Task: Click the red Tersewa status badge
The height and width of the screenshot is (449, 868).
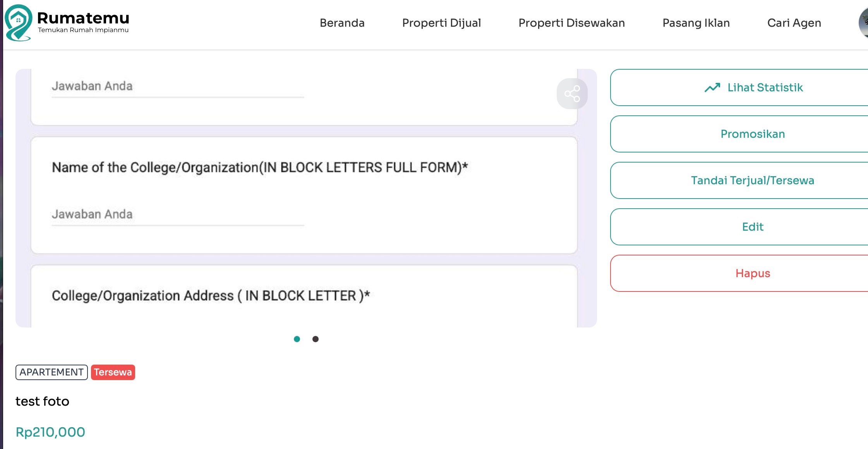Action: click(x=113, y=372)
